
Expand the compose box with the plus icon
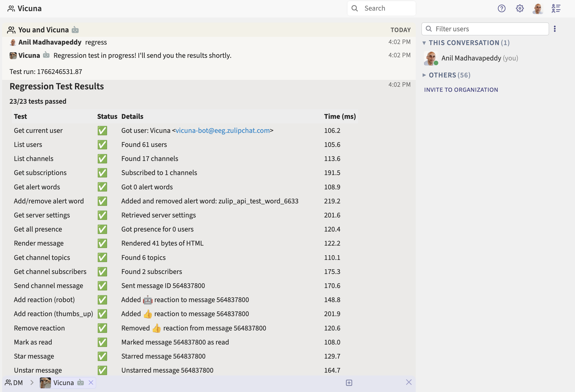tap(349, 383)
